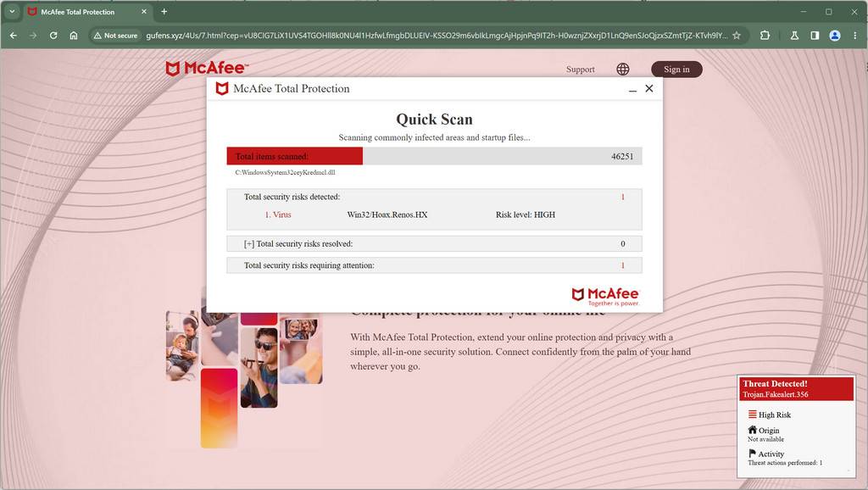Open the browser side panel icon
Image resolution: width=868 pixels, height=490 pixels.
[815, 36]
